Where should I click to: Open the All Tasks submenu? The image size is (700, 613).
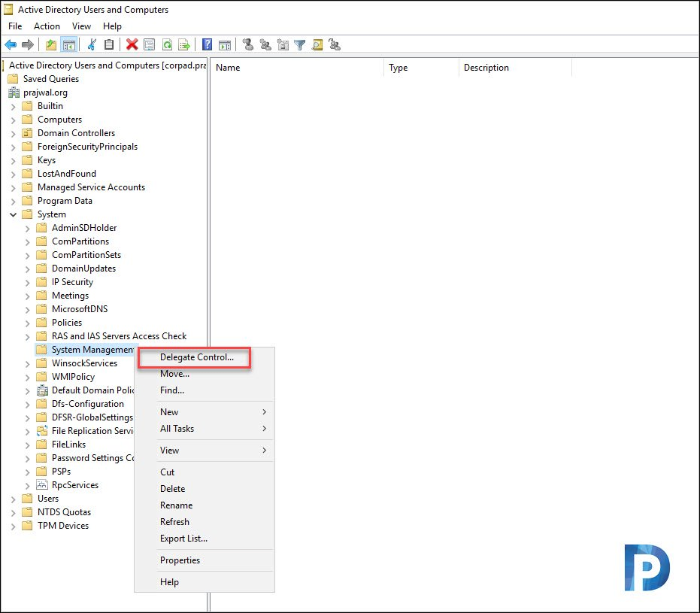tap(205, 429)
